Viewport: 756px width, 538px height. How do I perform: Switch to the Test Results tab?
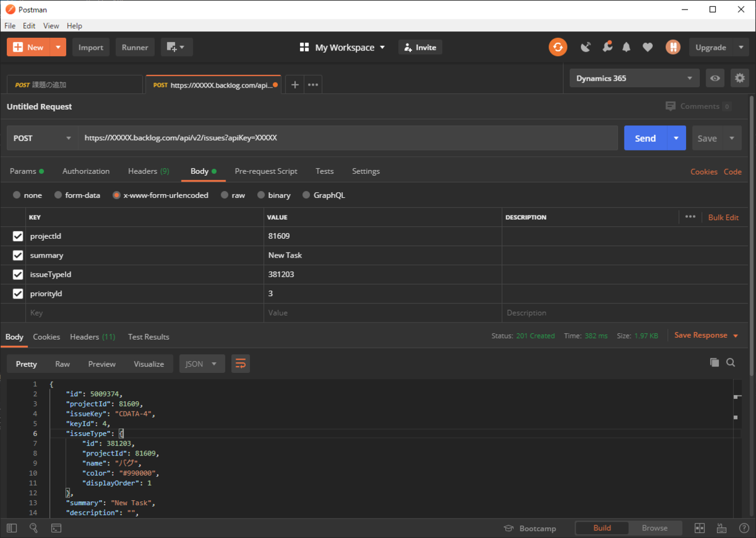(x=149, y=336)
